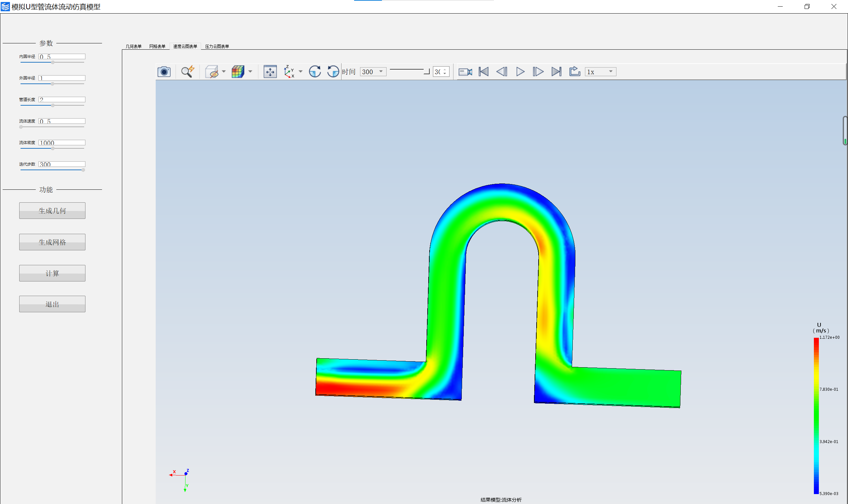
Task: Minimize the application window
Action: 780,6
